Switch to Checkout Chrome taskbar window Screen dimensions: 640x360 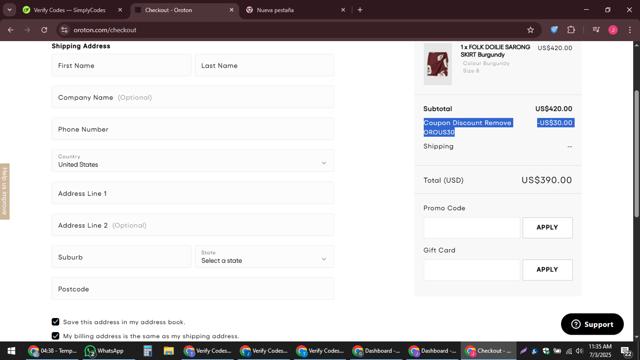[x=488, y=351]
